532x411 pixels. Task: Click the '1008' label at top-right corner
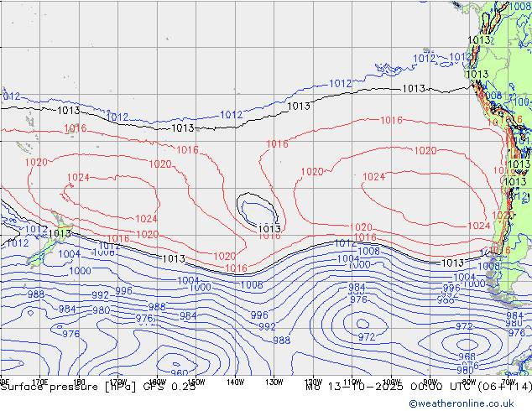click(520, 6)
